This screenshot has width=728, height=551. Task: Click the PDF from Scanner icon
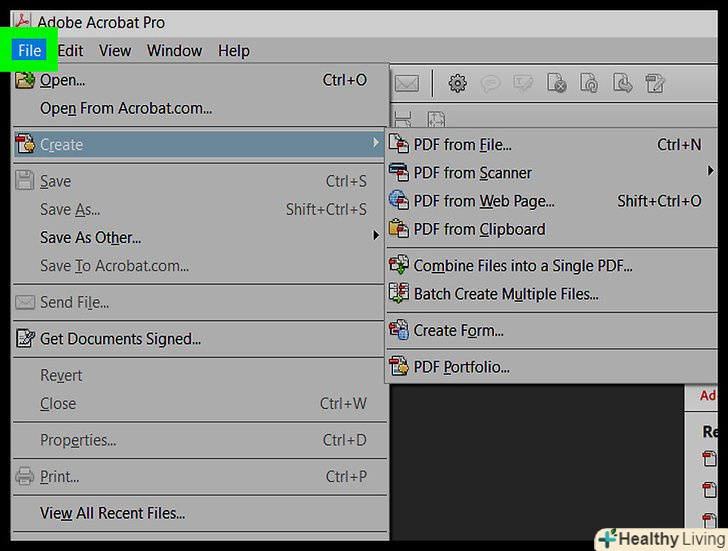click(x=398, y=172)
